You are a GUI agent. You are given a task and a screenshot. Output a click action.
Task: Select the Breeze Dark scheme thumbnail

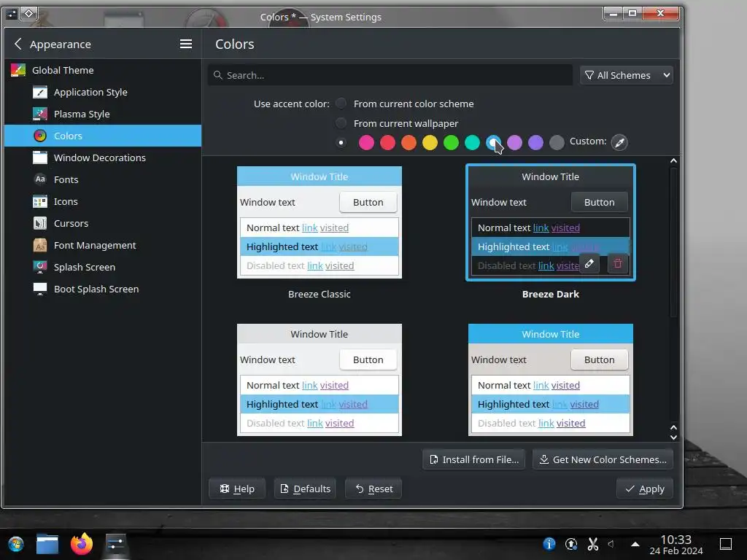[550, 222]
